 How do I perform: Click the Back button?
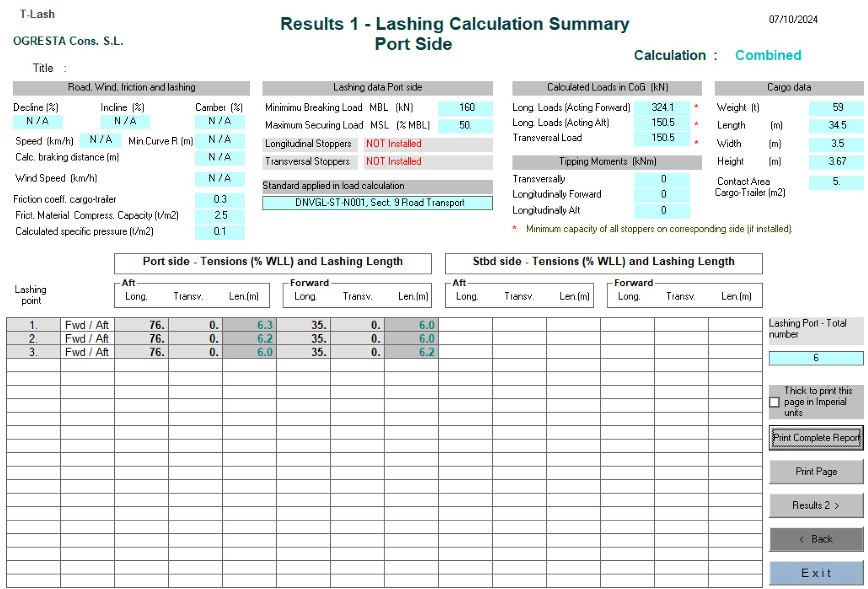816,539
